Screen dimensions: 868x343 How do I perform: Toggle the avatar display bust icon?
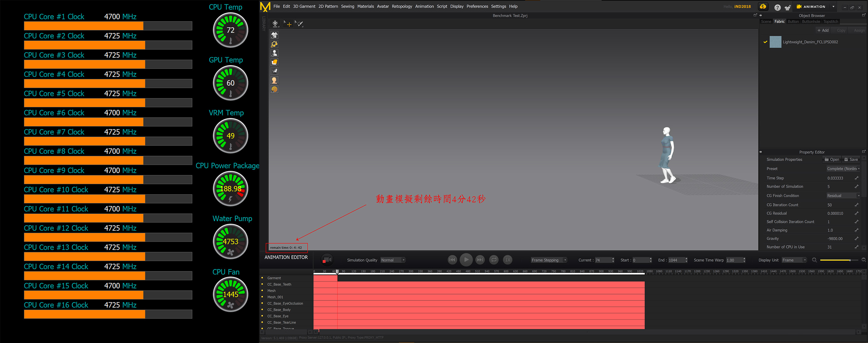[x=274, y=53]
